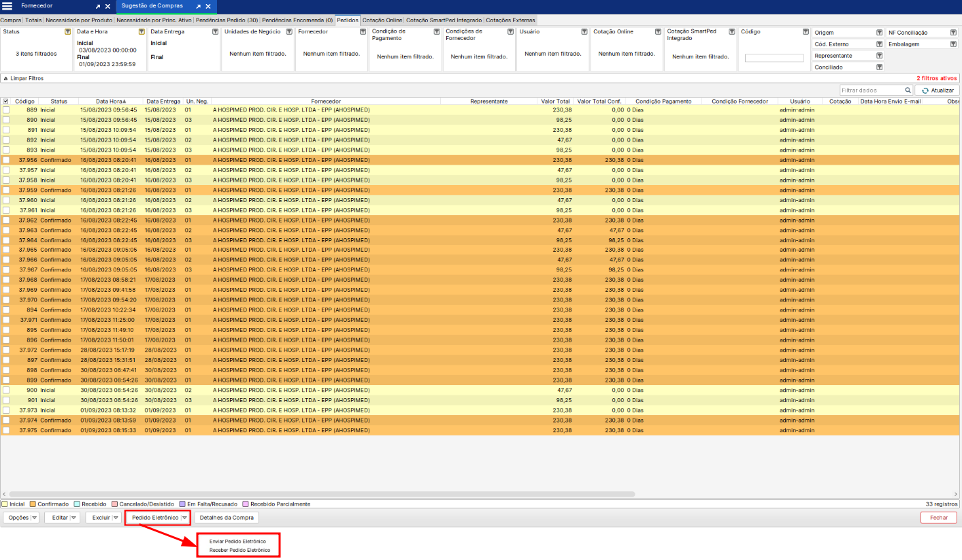The width and height of the screenshot is (962, 560).
Task: Check the row with code 892
Action: coord(6,139)
